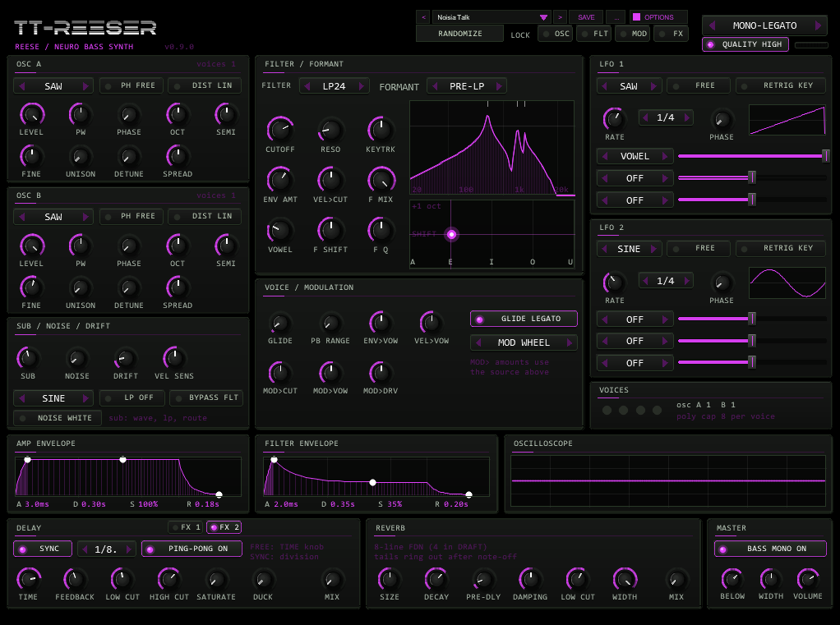Toggle the NOISE WHITE button

pos(58,418)
